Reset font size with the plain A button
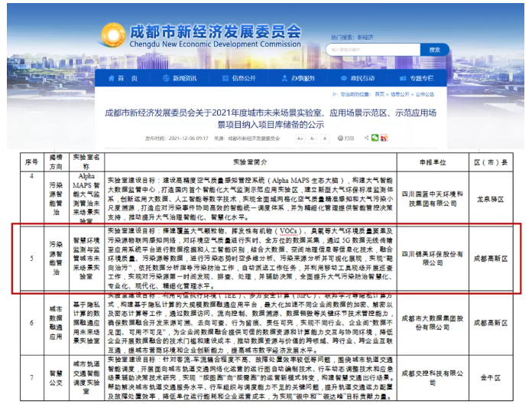Image resolution: width=532 pixels, height=404 pixels. point(325,138)
